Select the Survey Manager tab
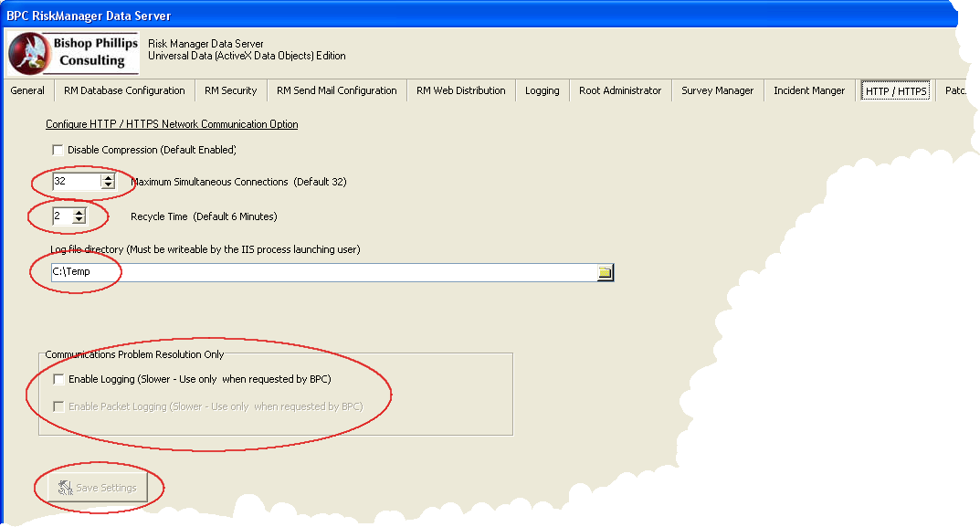This screenshot has height=527, width=980. [x=717, y=90]
